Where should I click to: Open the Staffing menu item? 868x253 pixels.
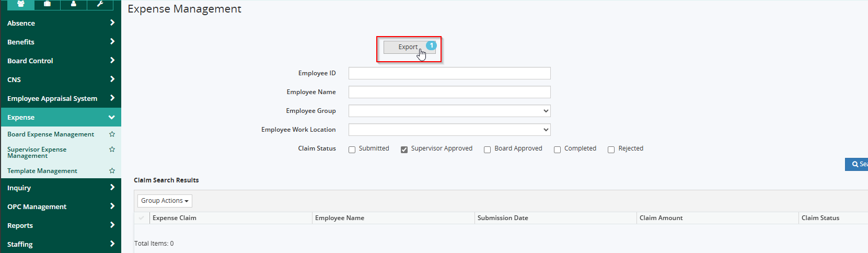61,244
